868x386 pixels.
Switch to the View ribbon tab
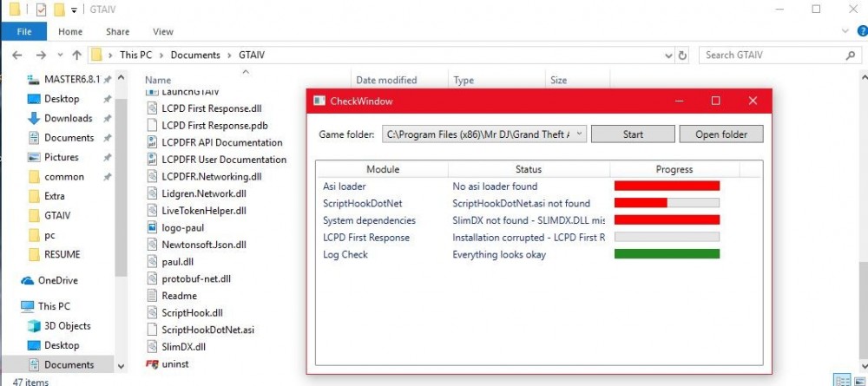[163, 31]
